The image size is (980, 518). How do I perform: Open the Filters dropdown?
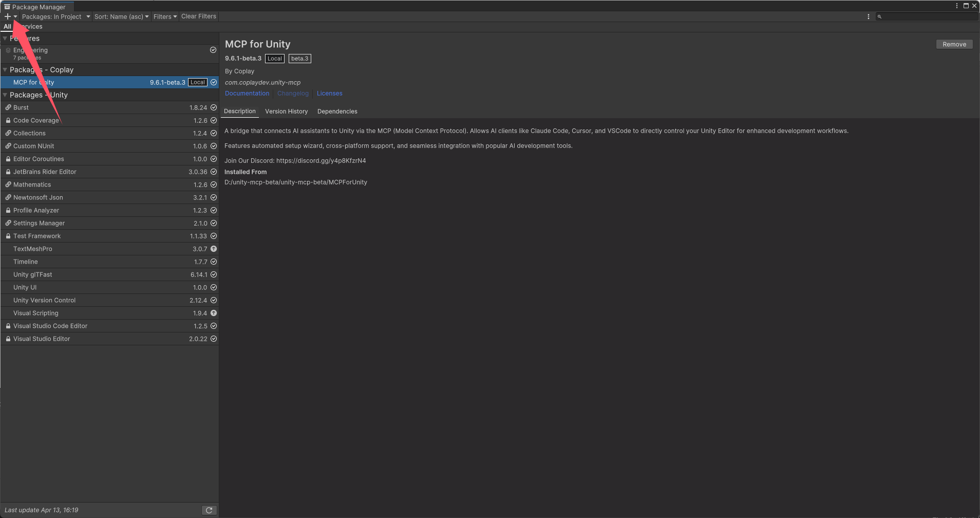[x=165, y=16]
